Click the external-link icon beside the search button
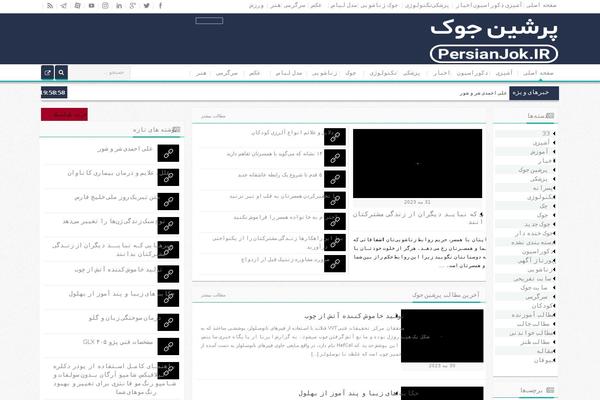This screenshot has height=400, width=600. click(47, 72)
